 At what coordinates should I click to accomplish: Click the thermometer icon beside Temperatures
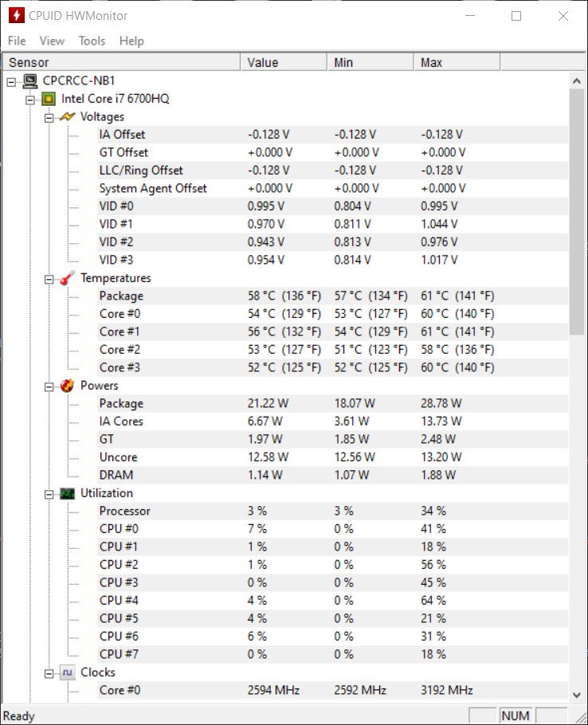[68, 278]
